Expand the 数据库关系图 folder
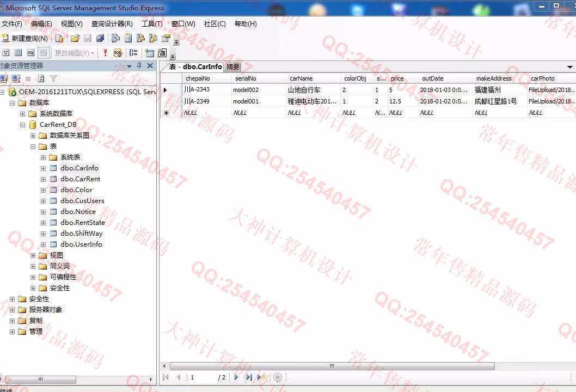 33,136
